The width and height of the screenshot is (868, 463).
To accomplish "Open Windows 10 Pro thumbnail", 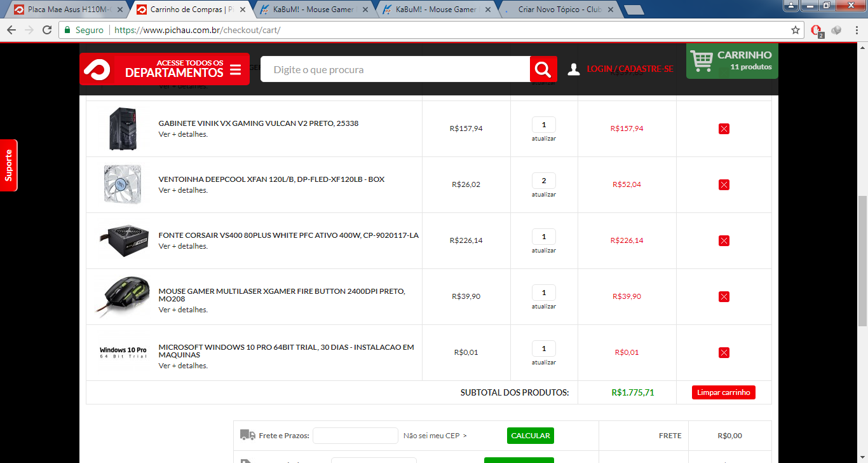I will pyautogui.click(x=123, y=352).
